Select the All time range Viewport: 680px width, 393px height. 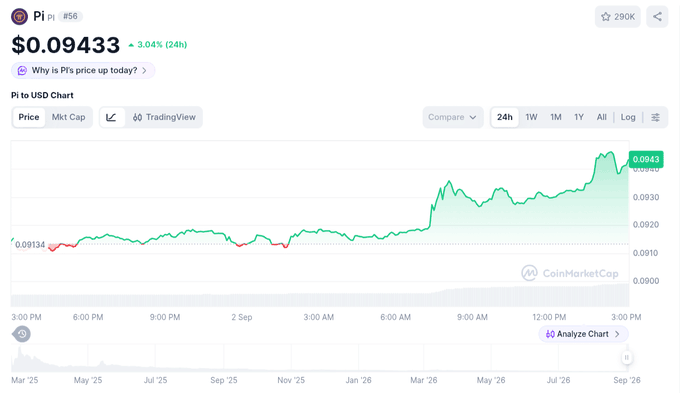click(x=602, y=117)
